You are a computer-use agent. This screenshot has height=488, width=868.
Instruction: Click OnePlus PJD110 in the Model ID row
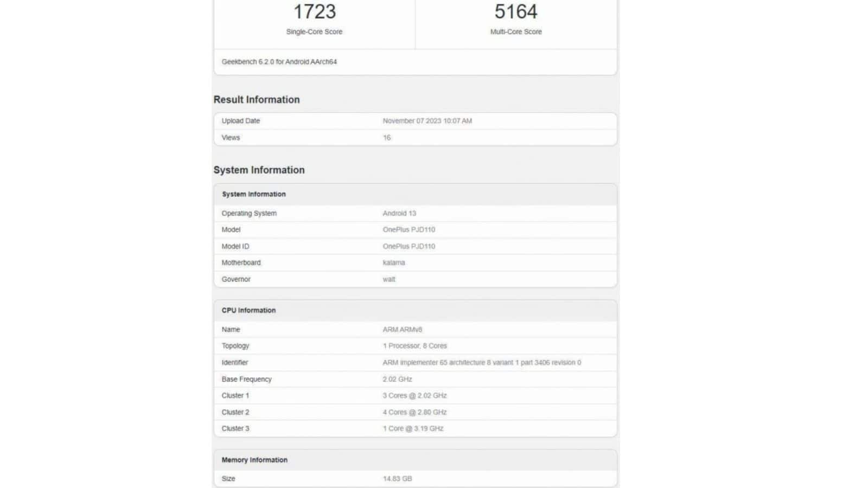(x=409, y=246)
